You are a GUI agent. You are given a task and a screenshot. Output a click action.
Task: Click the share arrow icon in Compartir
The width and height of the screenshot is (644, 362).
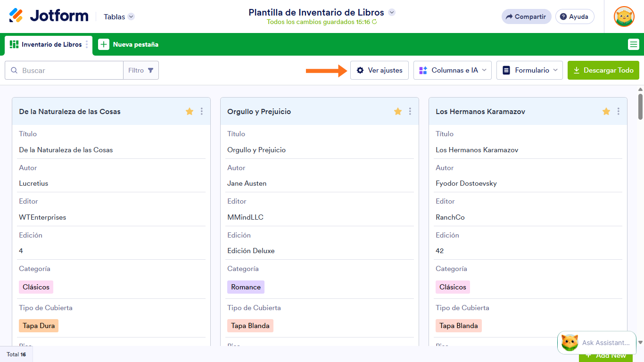click(x=509, y=16)
